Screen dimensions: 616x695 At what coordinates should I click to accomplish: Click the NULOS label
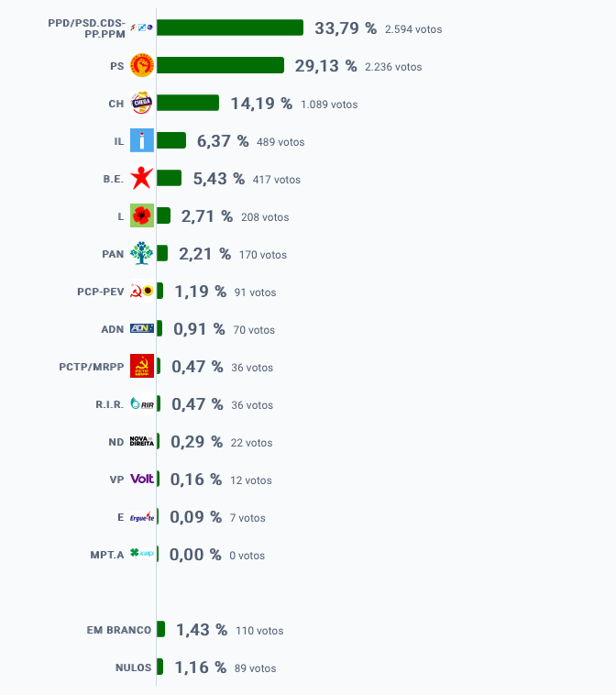coord(134,667)
